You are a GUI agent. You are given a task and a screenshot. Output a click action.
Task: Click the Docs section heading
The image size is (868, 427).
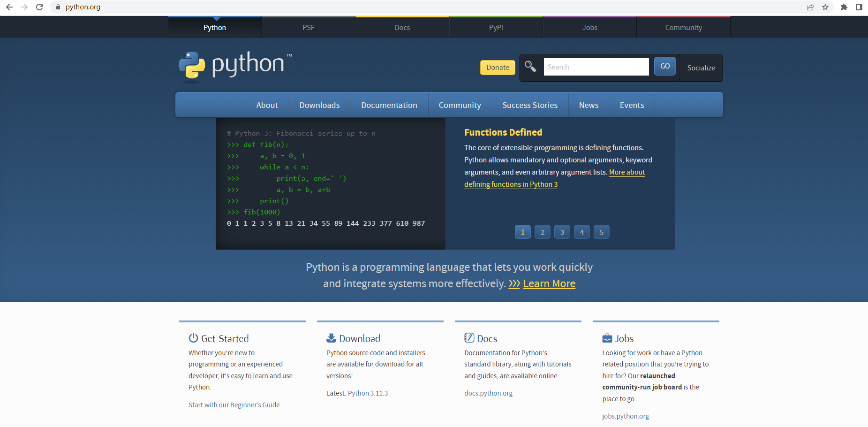tap(487, 338)
